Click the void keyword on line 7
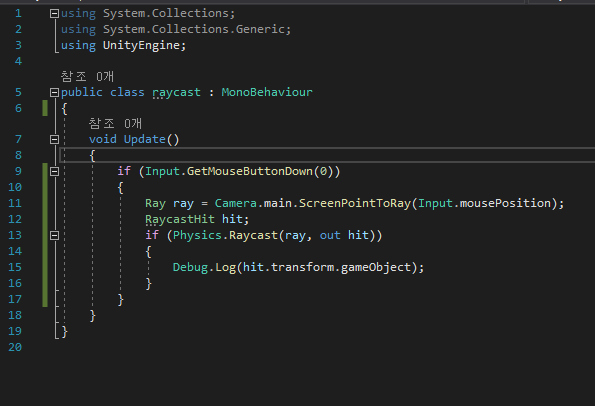The height and width of the screenshot is (406, 595). [102, 139]
